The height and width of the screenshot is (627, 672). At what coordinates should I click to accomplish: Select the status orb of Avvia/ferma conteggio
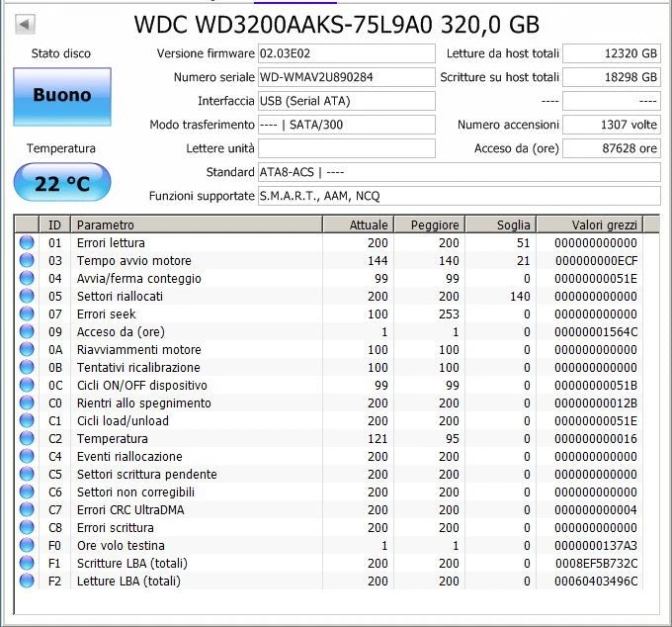[x=27, y=278]
